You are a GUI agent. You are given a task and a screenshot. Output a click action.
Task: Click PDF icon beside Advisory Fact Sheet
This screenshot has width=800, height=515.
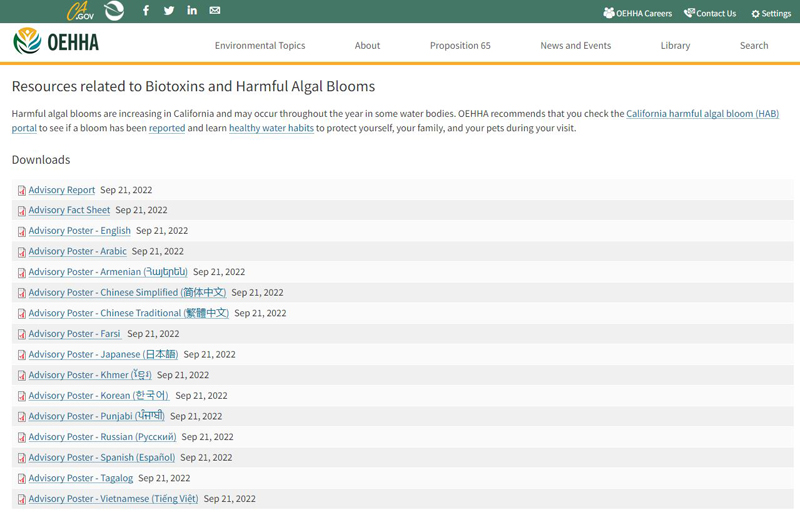[x=21, y=211]
